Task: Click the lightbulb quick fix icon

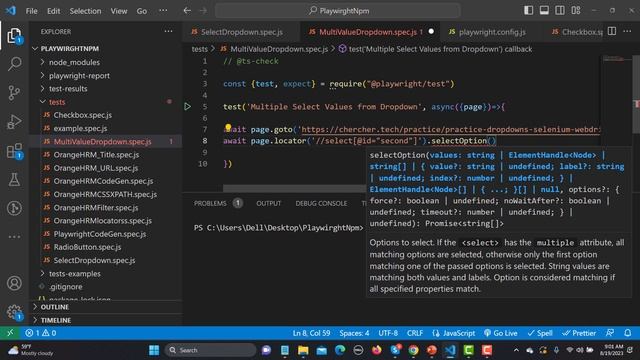Action: (228, 128)
